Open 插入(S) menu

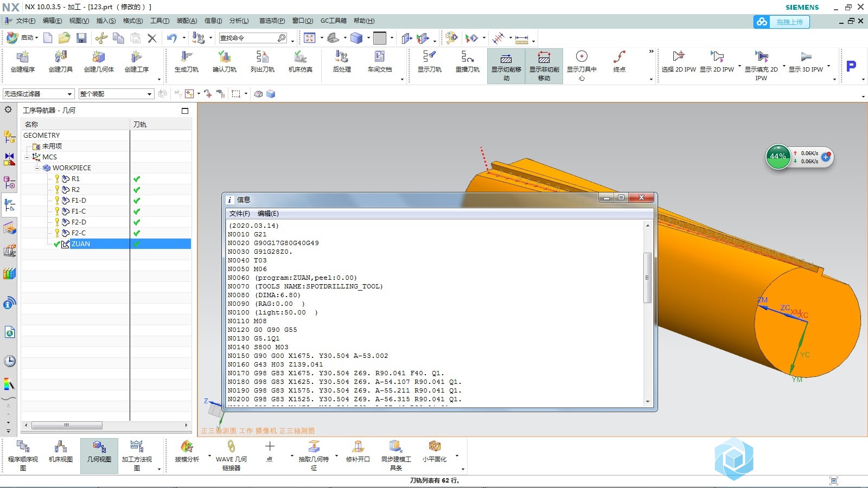(106, 21)
